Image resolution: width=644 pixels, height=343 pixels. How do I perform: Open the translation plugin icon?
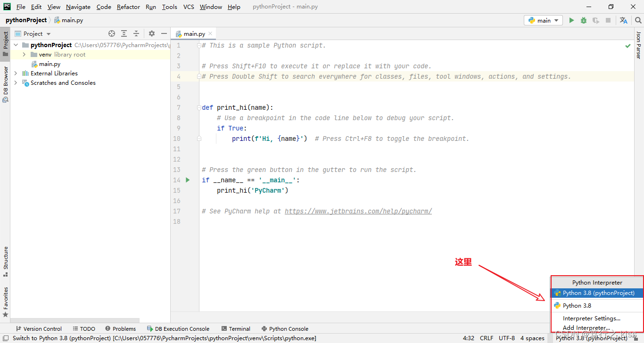624,20
